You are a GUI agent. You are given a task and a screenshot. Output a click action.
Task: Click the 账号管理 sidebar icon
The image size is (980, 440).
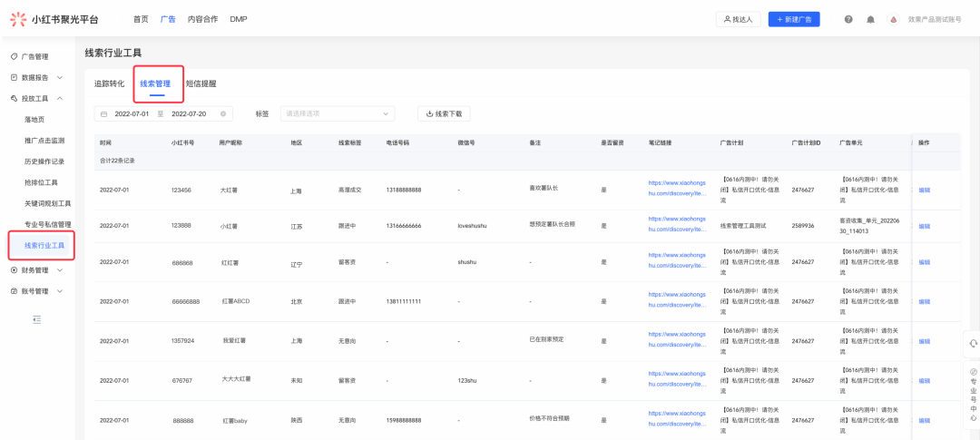click(x=15, y=291)
